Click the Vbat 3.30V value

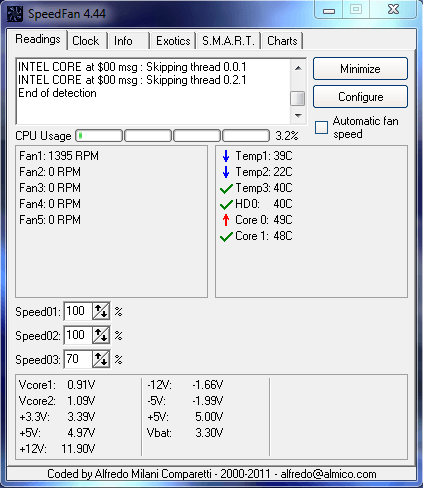pyautogui.click(x=209, y=433)
